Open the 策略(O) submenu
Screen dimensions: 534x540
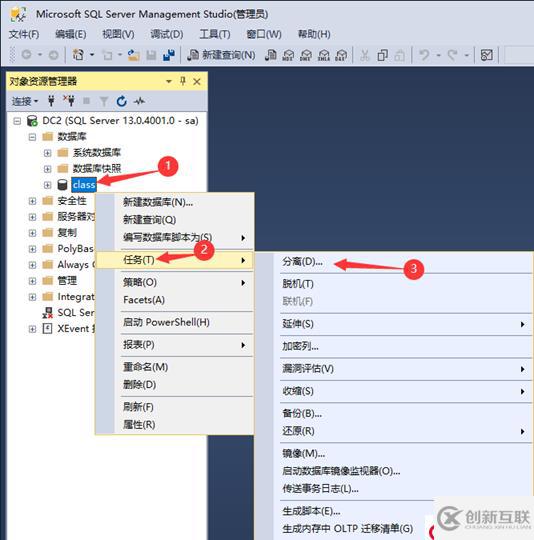coord(175,282)
